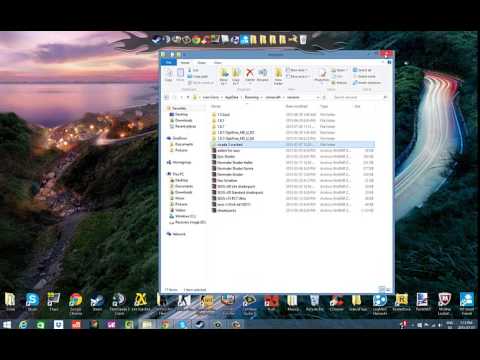
Task: Select Network in the navigation pane
Action: pyautogui.click(x=176, y=234)
